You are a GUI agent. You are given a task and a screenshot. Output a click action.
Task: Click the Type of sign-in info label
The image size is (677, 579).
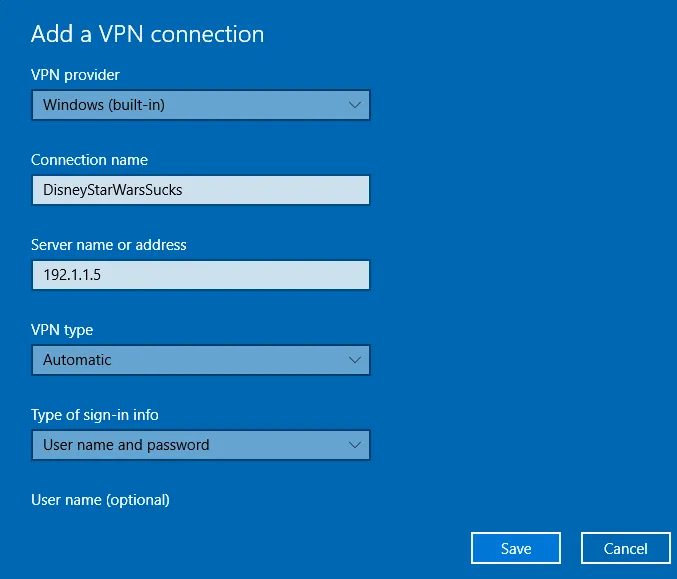(x=95, y=415)
